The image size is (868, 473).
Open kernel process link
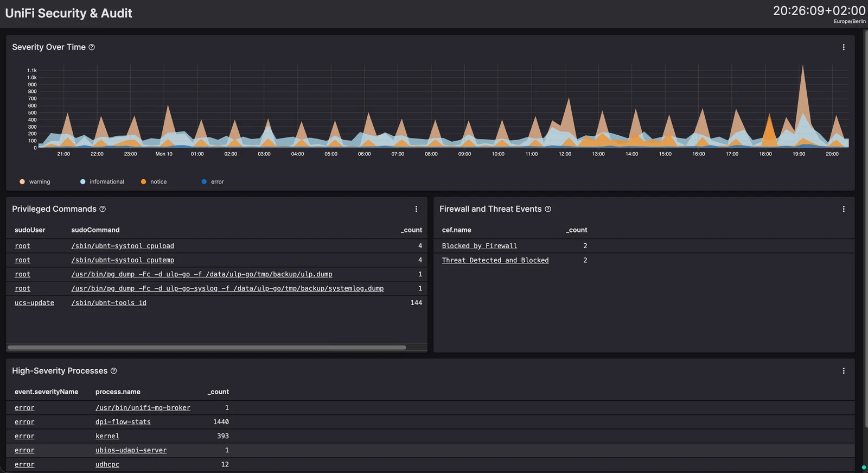[107, 436]
